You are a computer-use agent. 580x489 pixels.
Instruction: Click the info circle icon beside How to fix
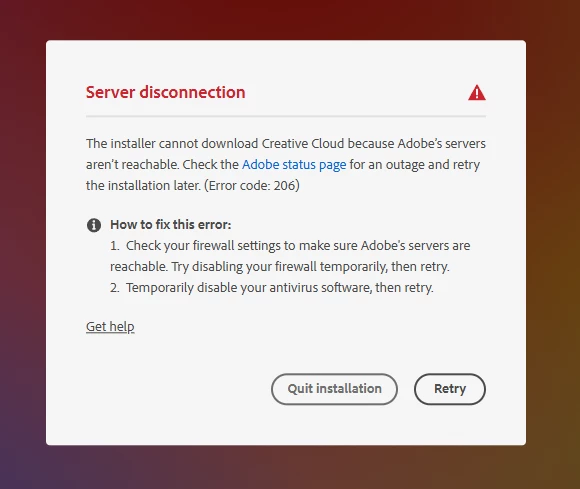(94, 225)
